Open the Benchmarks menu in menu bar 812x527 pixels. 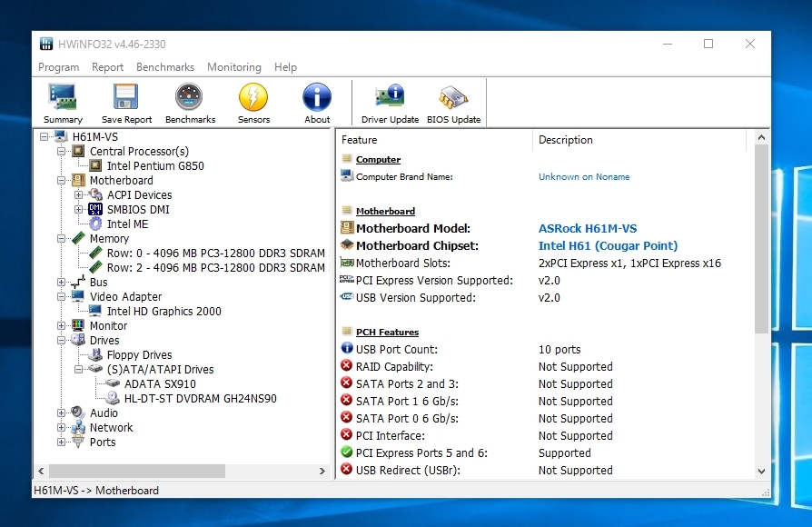[165, 67]
